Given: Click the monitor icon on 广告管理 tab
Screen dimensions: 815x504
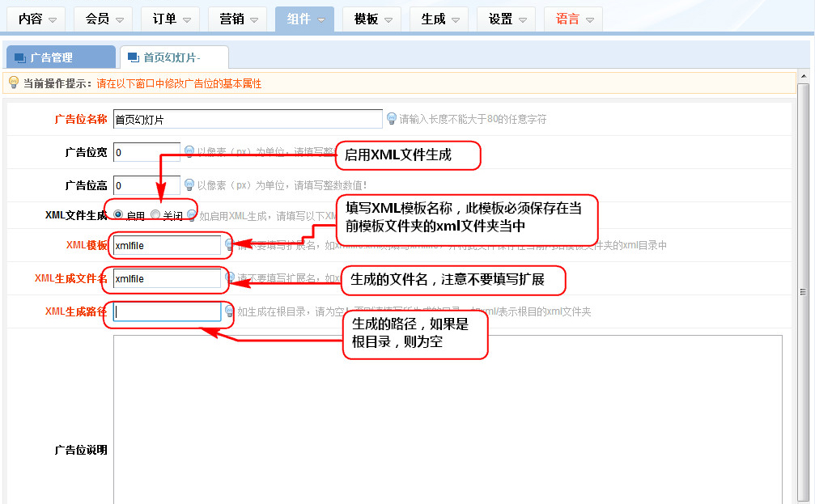Looking at the screenshot, I should click(20, 57).
